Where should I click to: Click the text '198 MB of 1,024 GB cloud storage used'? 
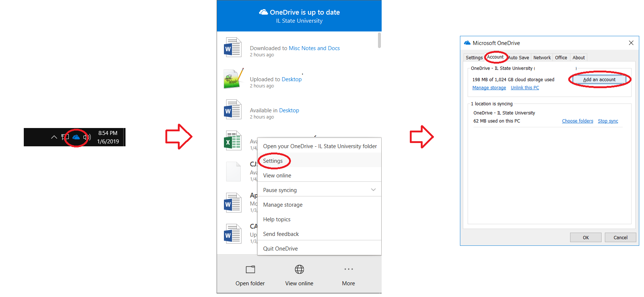[513, 80]
